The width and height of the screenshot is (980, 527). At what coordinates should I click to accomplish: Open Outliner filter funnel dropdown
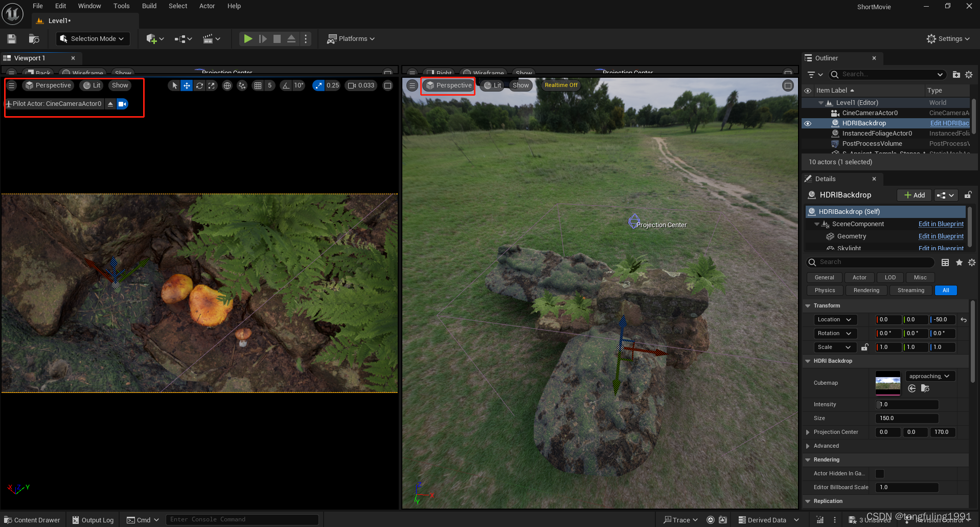814,75
